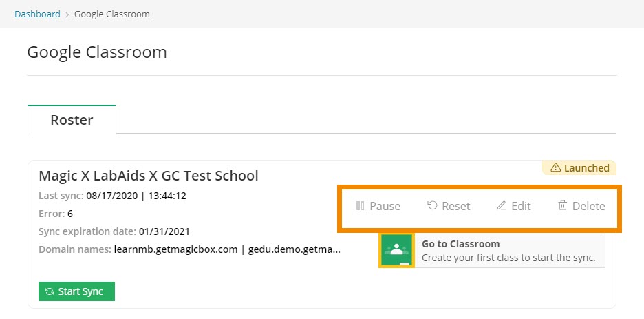Click the Start Sync button label
The image size is (644, 319).
point(80,291)
